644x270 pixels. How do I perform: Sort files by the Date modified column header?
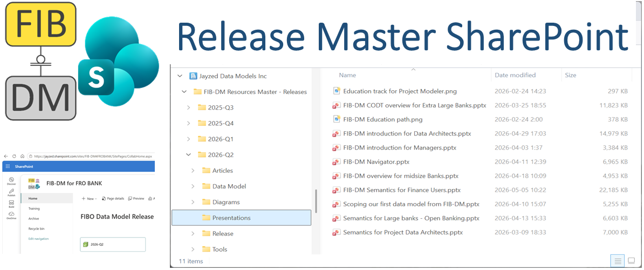pyautogui.click(x=515, y=75)
